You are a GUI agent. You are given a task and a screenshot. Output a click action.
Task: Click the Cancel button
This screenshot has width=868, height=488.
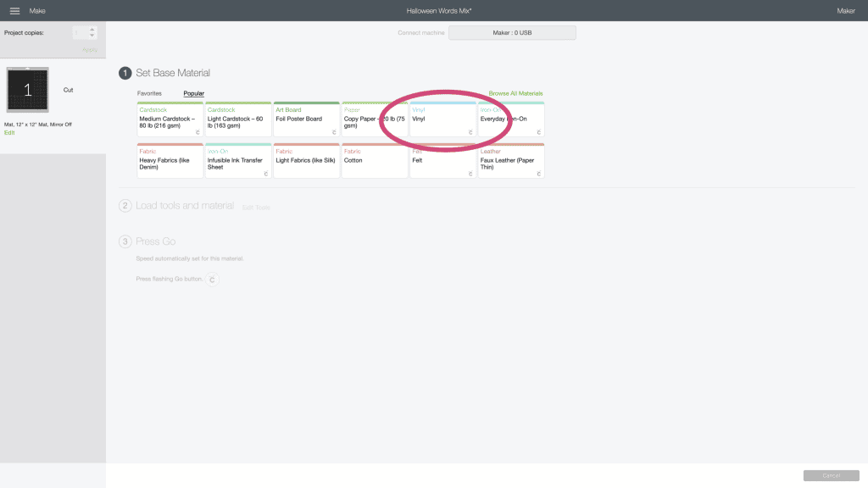point(831,475)
